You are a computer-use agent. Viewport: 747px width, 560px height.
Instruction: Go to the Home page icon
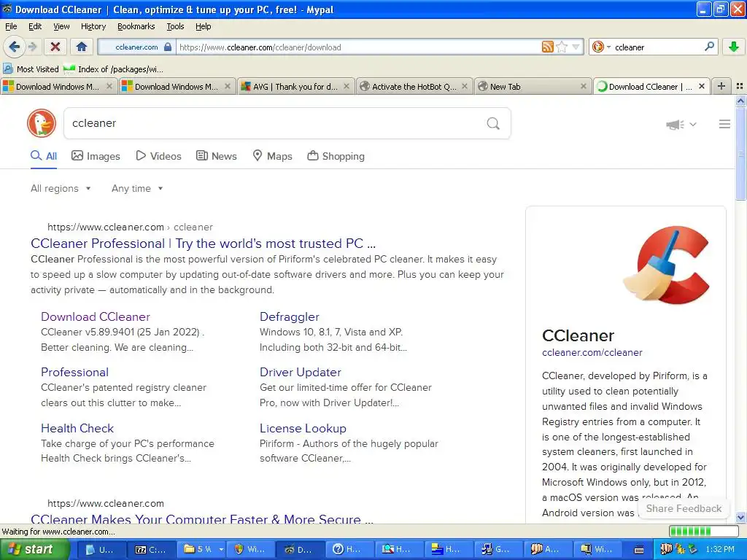[x=82, y=47]
